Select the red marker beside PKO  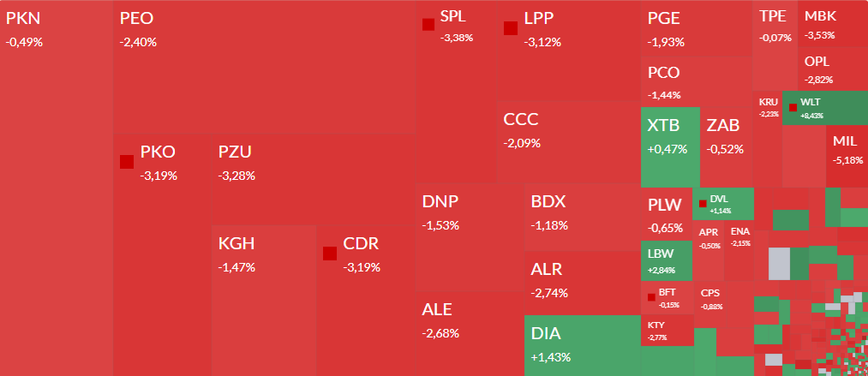tap(127, 161)
